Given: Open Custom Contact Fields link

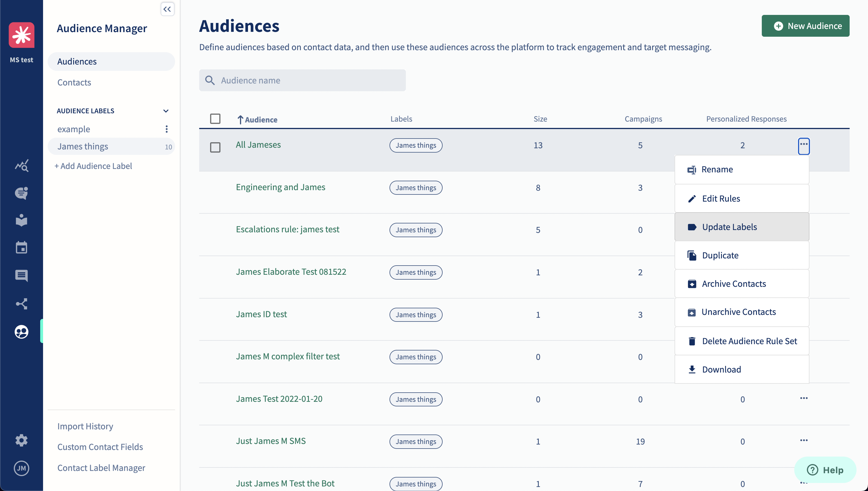Looking at the screenshot, I should coord(100,447).
